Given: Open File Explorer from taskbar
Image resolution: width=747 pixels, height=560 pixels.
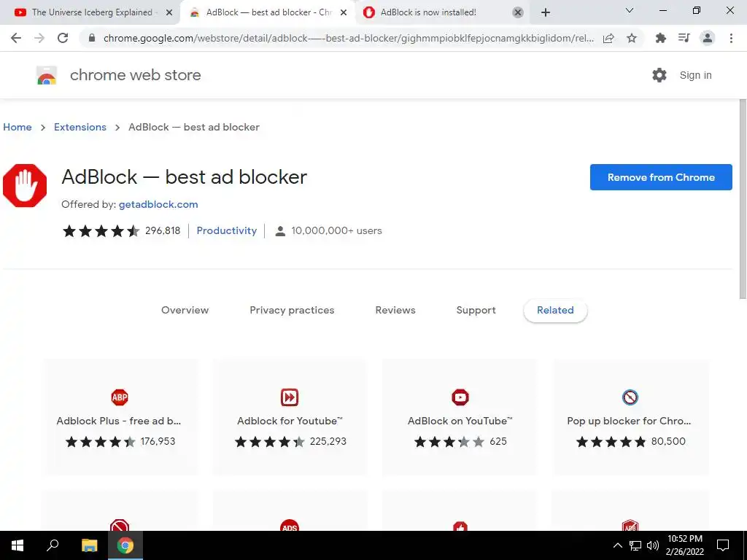Looking at the screenshot, I should pos(89,545).
